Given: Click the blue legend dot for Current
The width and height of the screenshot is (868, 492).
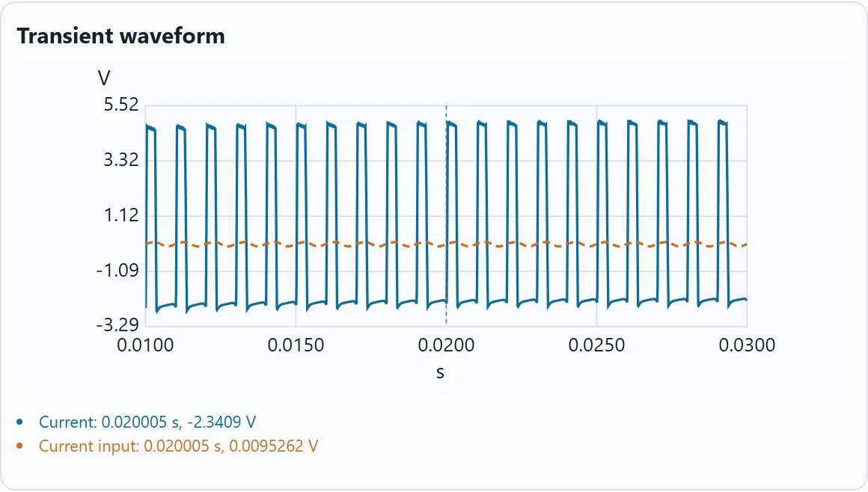Looking at the screenshot, I should [20, 422].
